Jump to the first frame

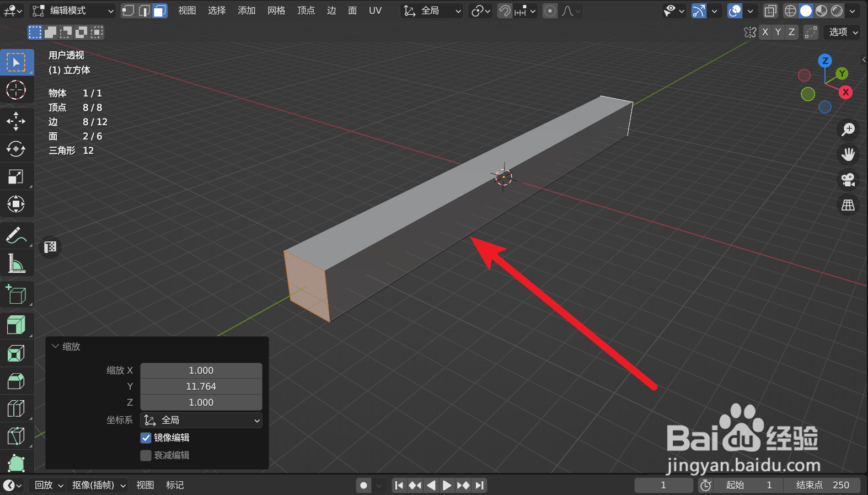coord(399,485)
